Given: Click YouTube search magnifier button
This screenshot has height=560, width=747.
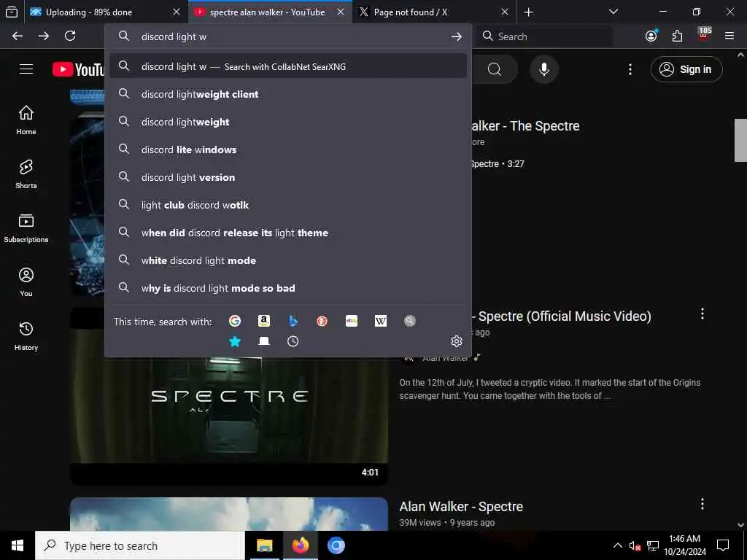Looking at the screenshot, I should [495, 69].
